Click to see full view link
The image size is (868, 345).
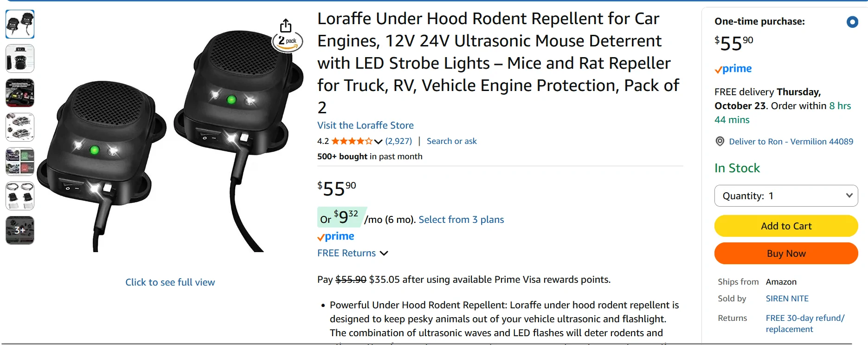pyautogui.click(x=170, y=282)
